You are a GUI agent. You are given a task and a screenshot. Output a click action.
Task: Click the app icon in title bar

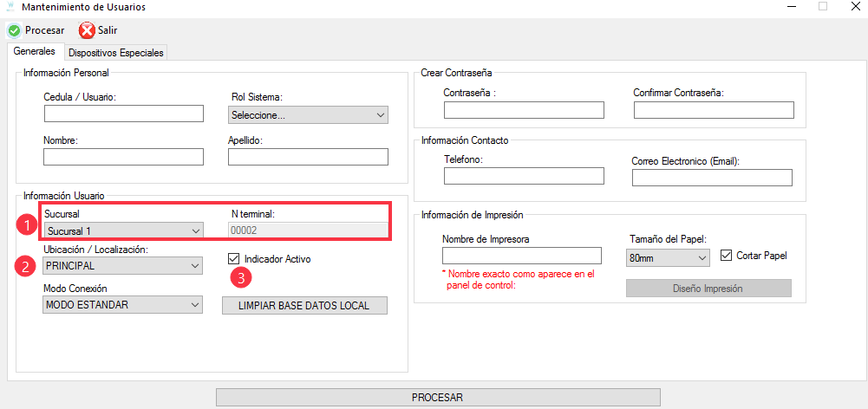click(x=10, y=7)
